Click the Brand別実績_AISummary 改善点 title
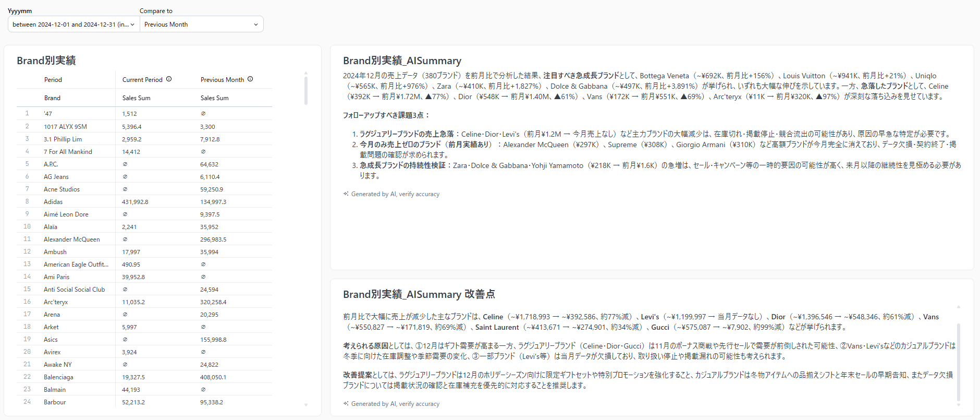Image resolution: width=980 pixels, height=420 pixels. tap(419, 294)
